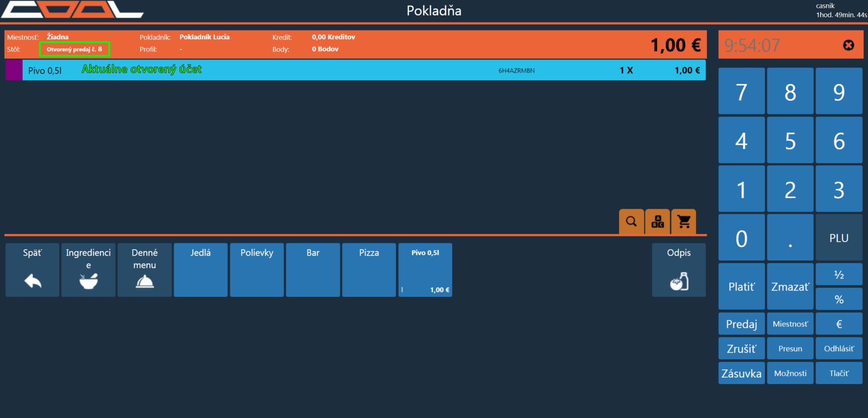The width and height of the screenshot is (868, 418).
Task: Click the Odhlásiť logout button
Action: click(839, 349)
